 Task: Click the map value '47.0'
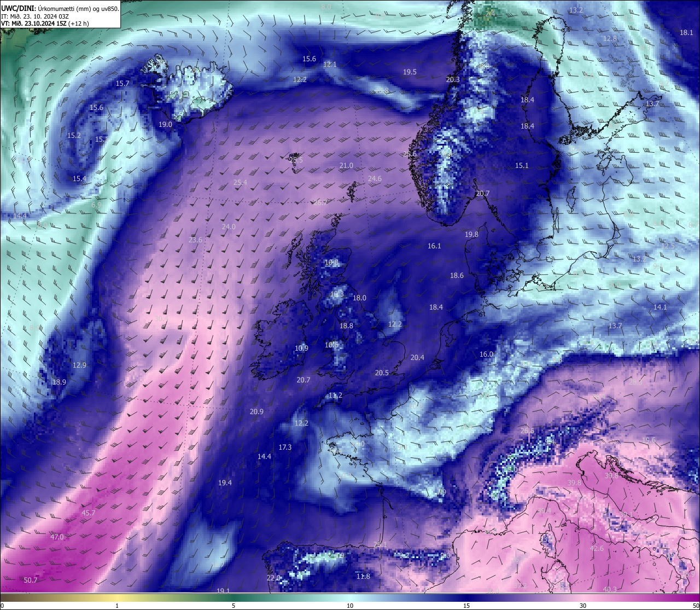tap(57, 537)
